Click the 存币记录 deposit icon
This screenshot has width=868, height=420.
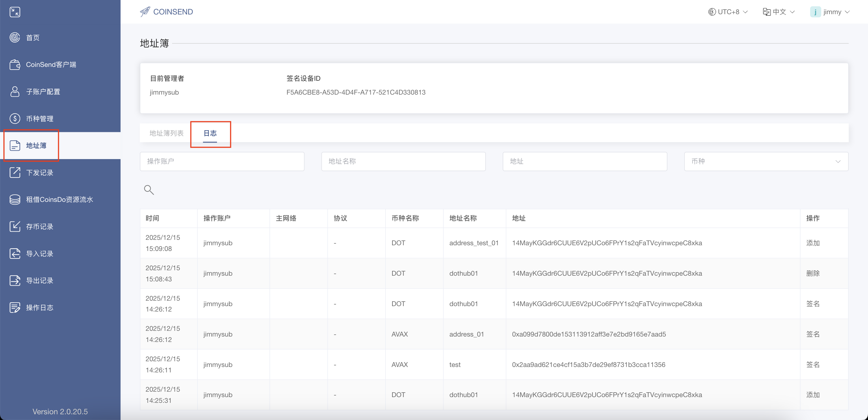click(15, 226)
